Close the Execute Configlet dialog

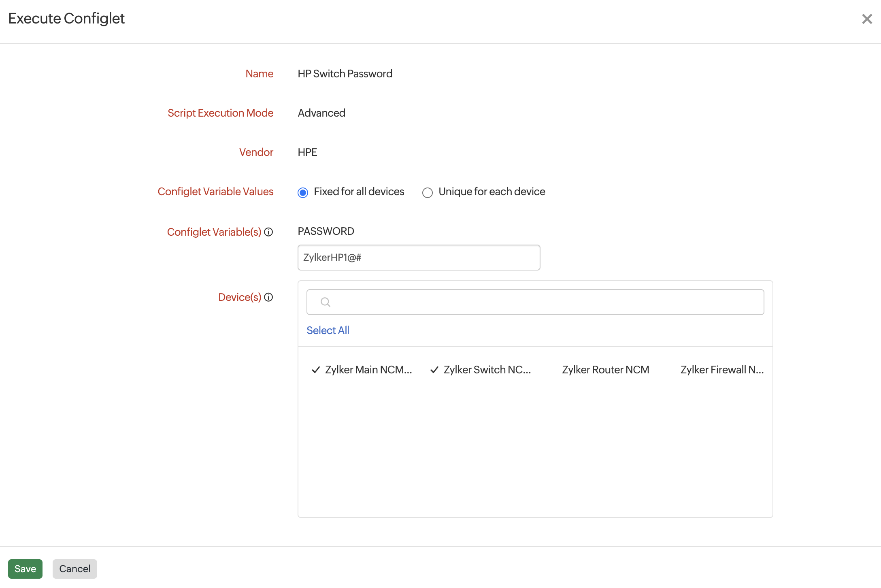click(866, 19)
